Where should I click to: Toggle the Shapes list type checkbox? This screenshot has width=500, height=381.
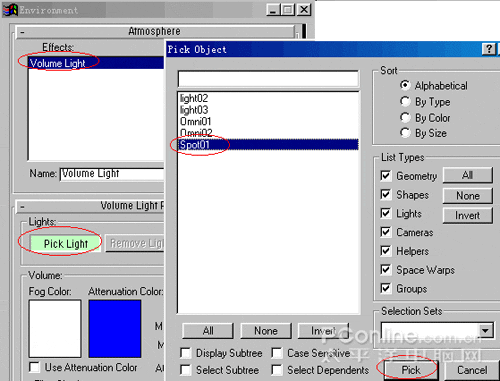[x=386, y=194]
